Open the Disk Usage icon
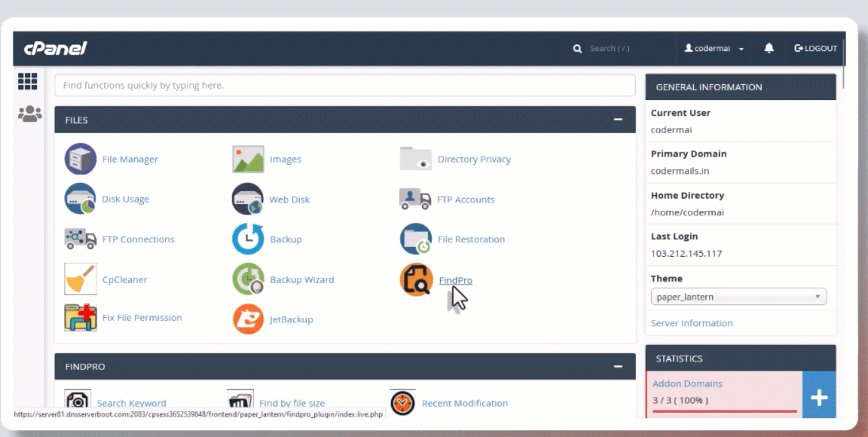This screenshot has width=868, height=437. pos(80,199)
